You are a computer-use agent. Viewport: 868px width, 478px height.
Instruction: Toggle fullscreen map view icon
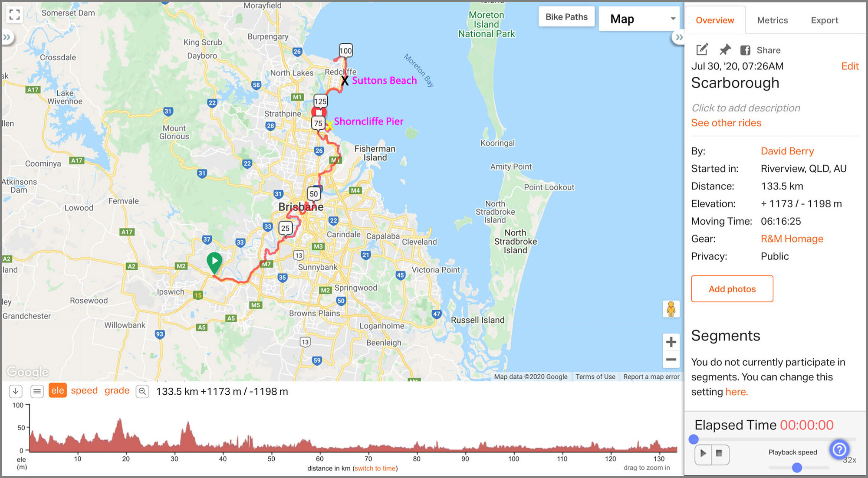coord(14,15)
